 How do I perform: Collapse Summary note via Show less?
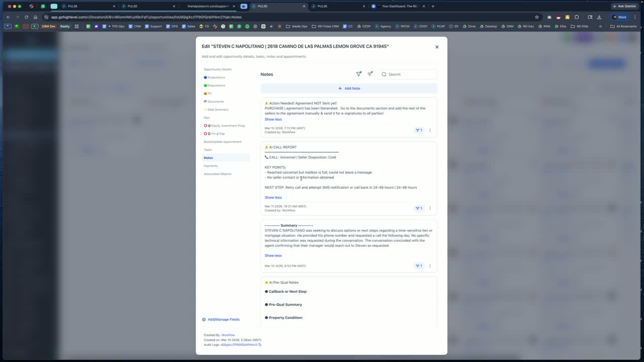click(273, 255)
